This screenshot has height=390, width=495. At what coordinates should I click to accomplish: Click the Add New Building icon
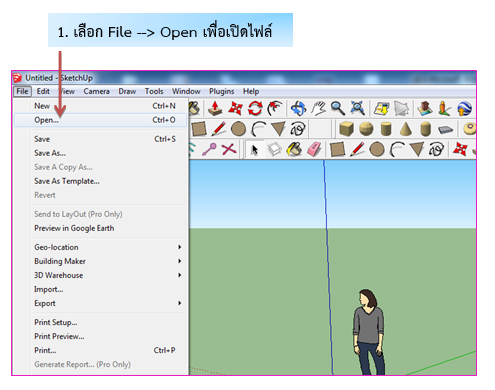click(x=425, y=108)
